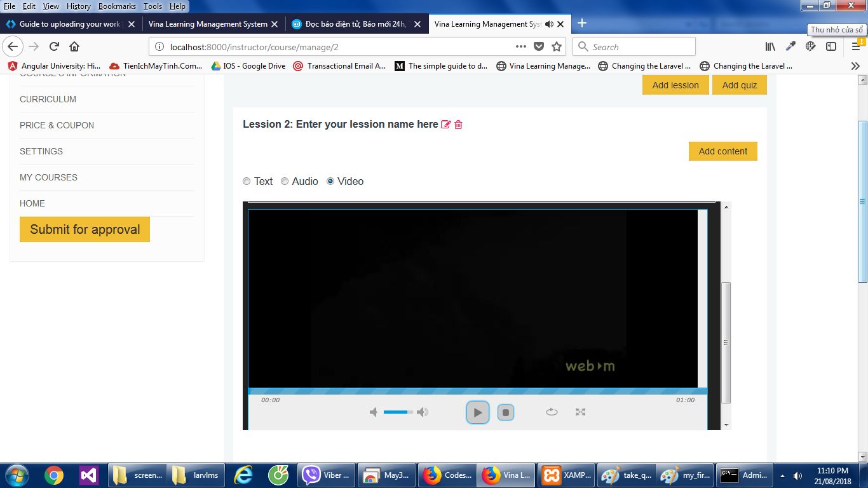Toggle the Firefox sidebar
Image resolution: width=868 pixels, height=488 pixels.
click(x=831, y=46)
